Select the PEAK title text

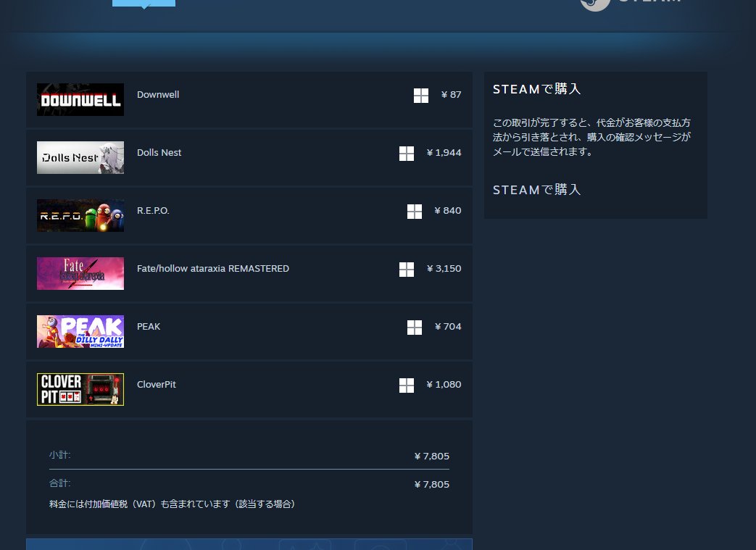pos(149,326)
